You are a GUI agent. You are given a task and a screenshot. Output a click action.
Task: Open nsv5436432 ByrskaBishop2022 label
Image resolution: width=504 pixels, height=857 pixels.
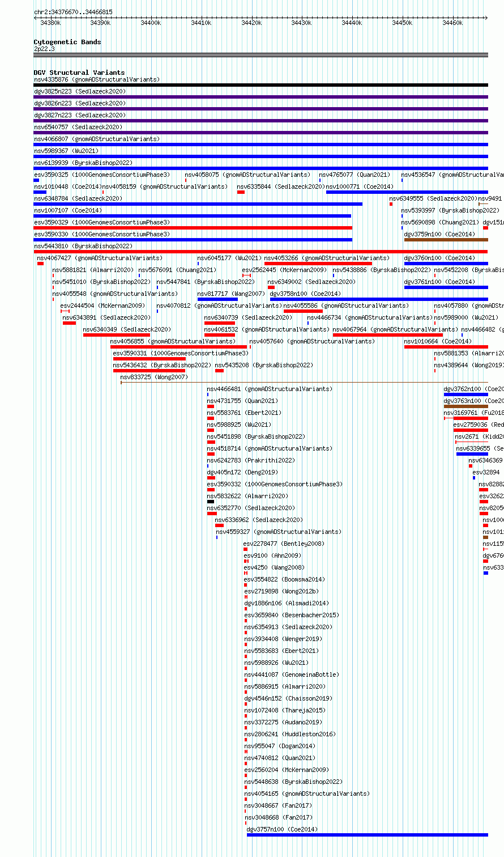[163, 365]
